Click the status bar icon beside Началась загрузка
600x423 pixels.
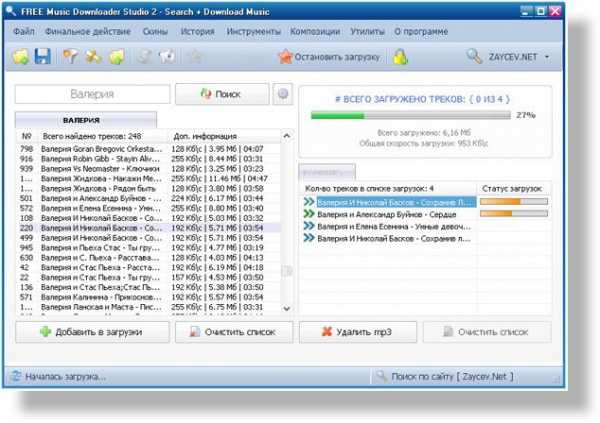click(15, 376)
